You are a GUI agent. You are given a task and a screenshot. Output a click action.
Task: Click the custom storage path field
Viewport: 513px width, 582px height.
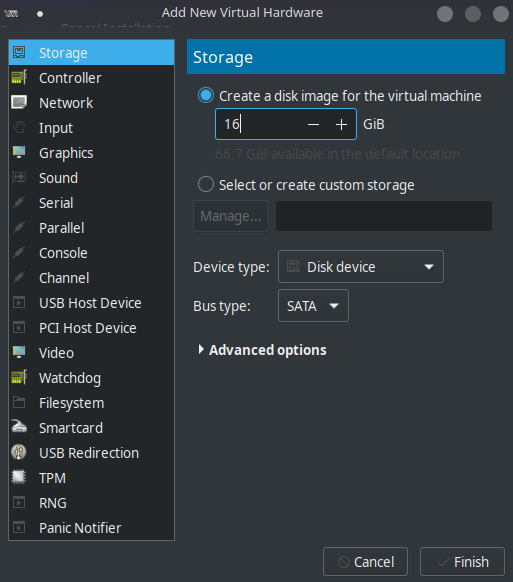[x=384, y=216]
